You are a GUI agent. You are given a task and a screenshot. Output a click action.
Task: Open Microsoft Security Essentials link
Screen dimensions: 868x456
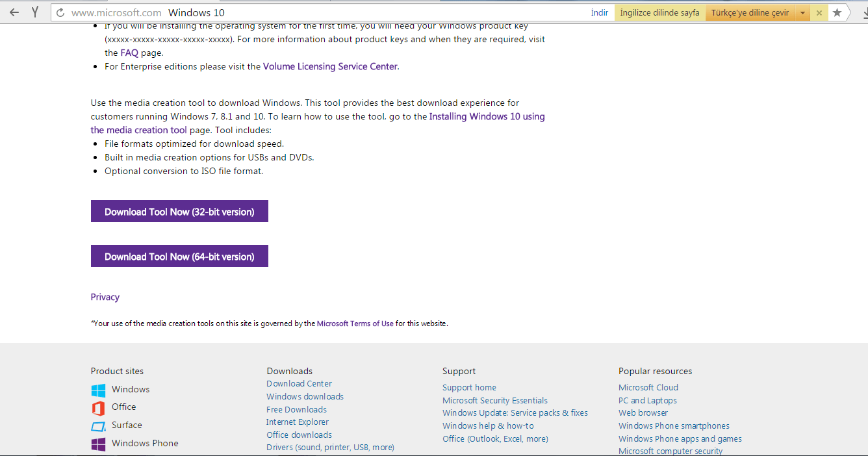(x=495, y=400)
